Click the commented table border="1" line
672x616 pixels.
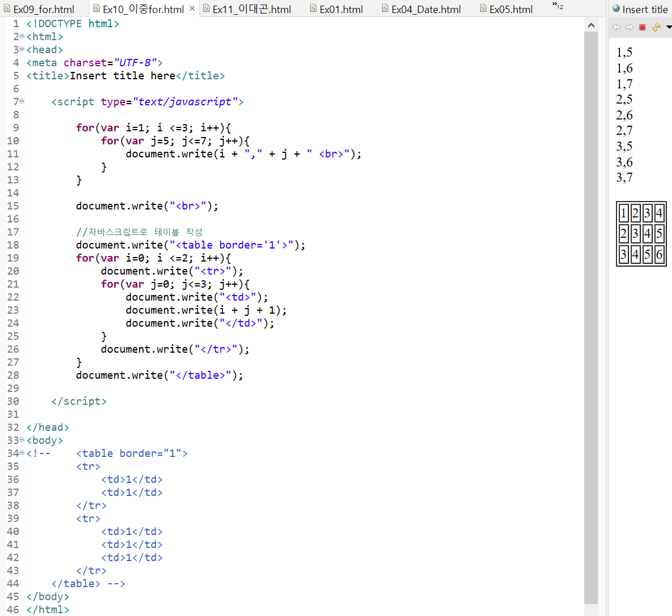click(x=132, y=453)
